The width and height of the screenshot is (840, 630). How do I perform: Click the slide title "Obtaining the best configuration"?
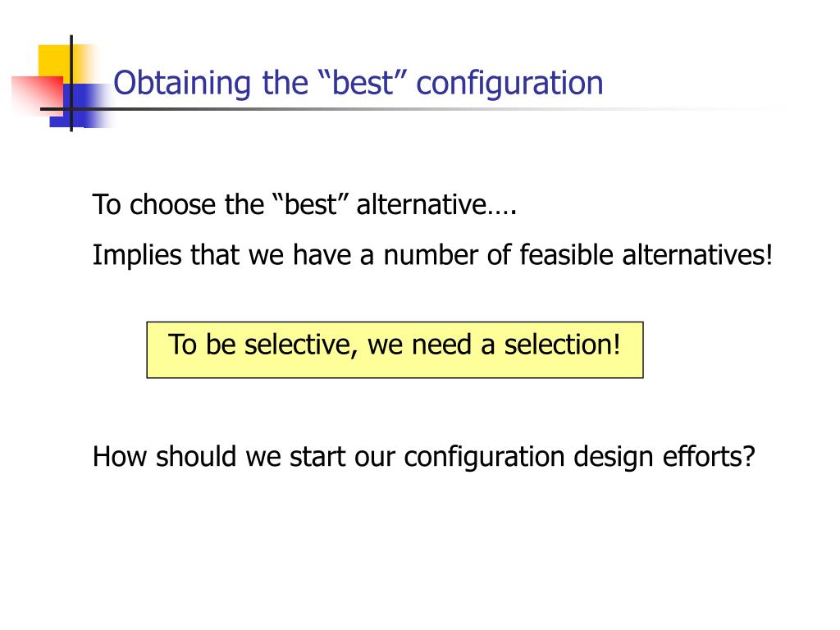(x=358, y=83)
